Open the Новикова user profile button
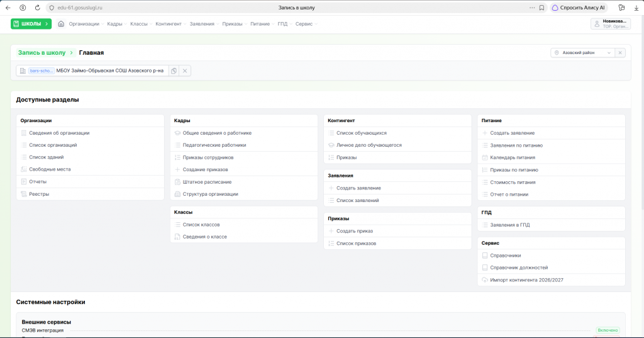Screen dimensions: 644x338 [610, 24]
